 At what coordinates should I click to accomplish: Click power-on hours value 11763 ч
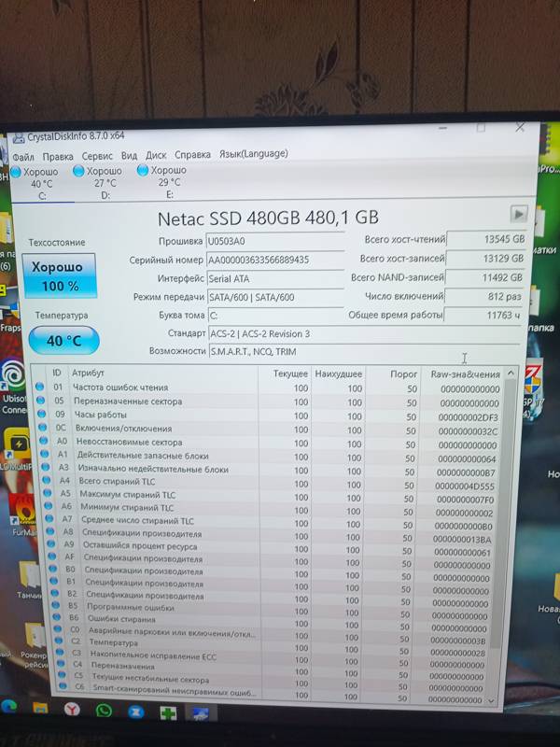click(483, 315)
